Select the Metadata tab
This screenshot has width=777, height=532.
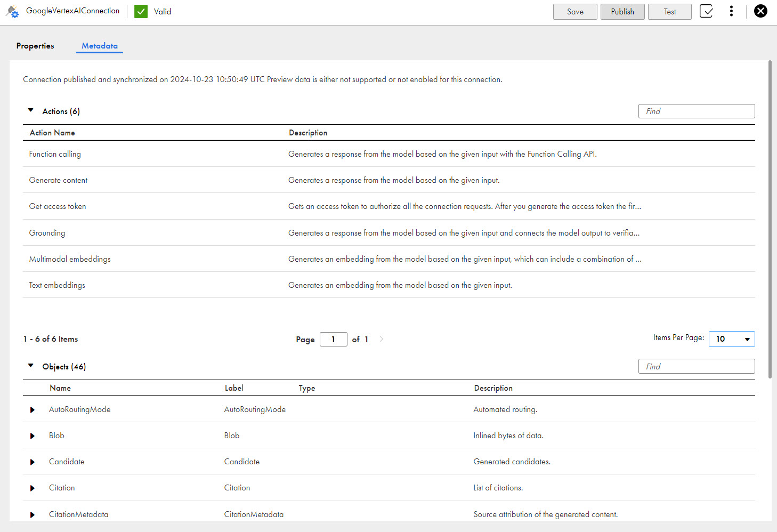[x=100, y=46]
